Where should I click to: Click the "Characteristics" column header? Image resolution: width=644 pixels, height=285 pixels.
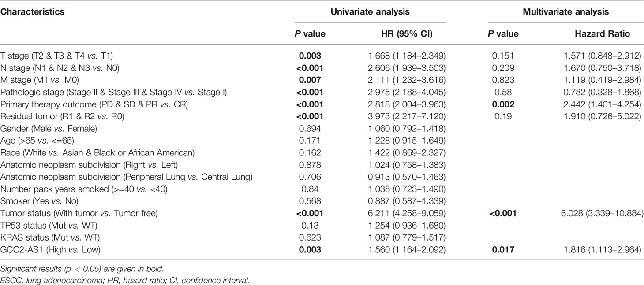tap(32, 12)
